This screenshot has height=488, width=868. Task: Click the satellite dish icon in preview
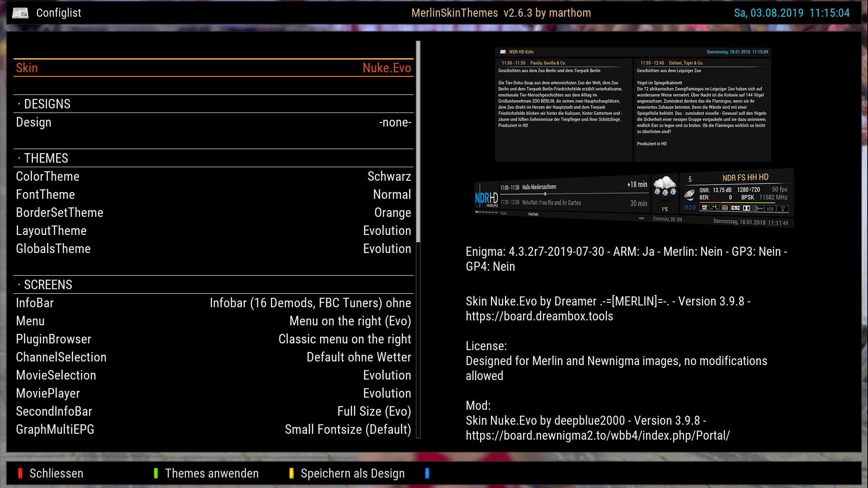tap(689, 194)
